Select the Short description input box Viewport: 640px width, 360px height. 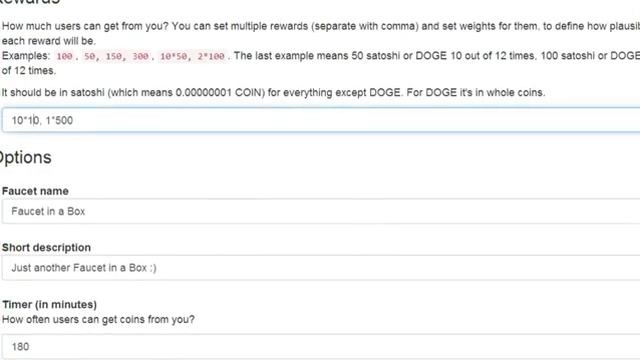[321, 268]
